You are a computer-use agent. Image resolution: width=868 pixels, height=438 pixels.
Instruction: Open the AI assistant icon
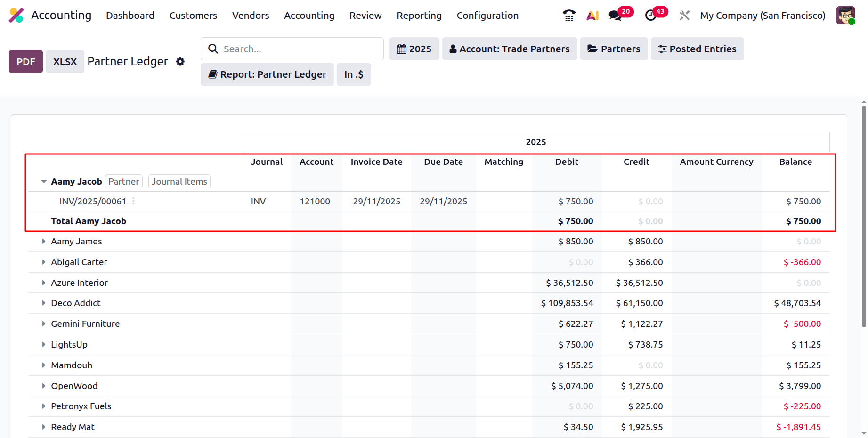pos(592,16)
